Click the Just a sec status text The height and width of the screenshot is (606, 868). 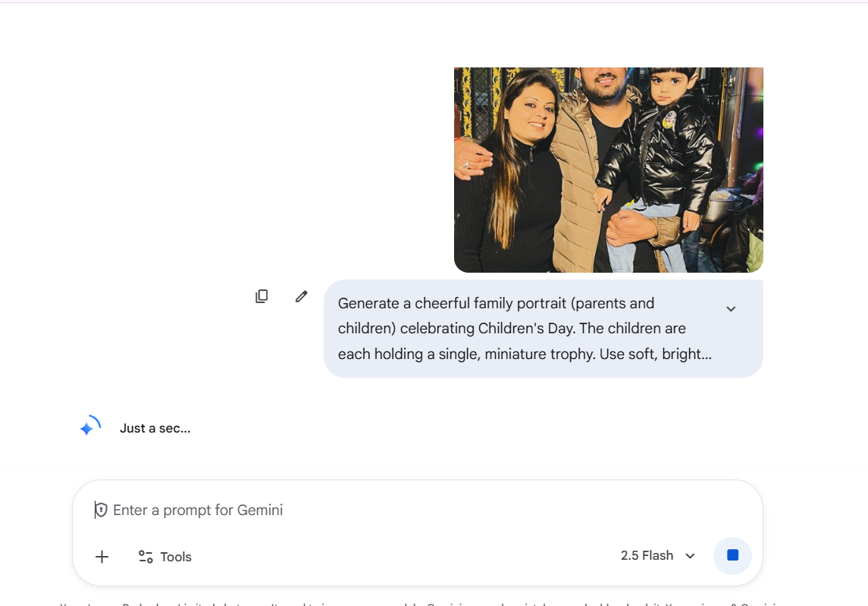point(154,428)
